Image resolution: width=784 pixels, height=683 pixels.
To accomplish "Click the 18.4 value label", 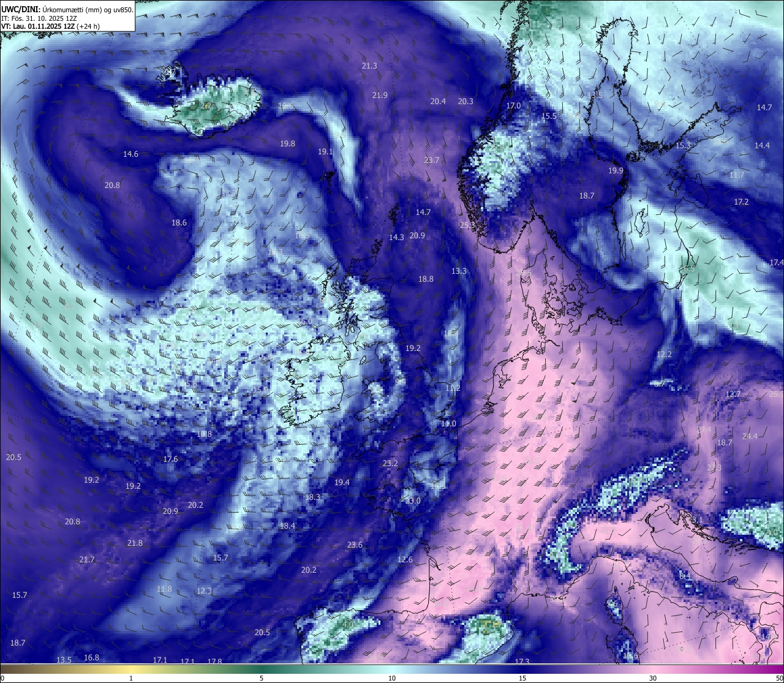I will pyautogui.click(x=287, y=526).
